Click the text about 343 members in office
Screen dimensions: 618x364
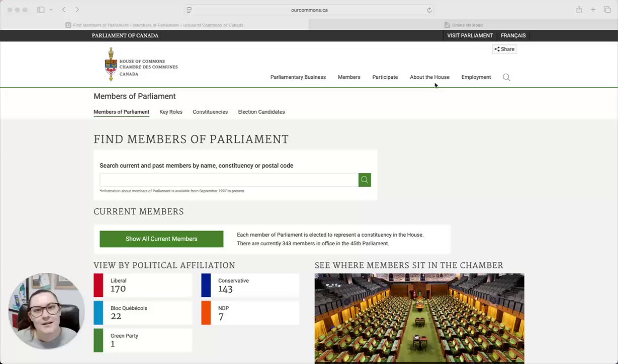[x=313, y=243]
